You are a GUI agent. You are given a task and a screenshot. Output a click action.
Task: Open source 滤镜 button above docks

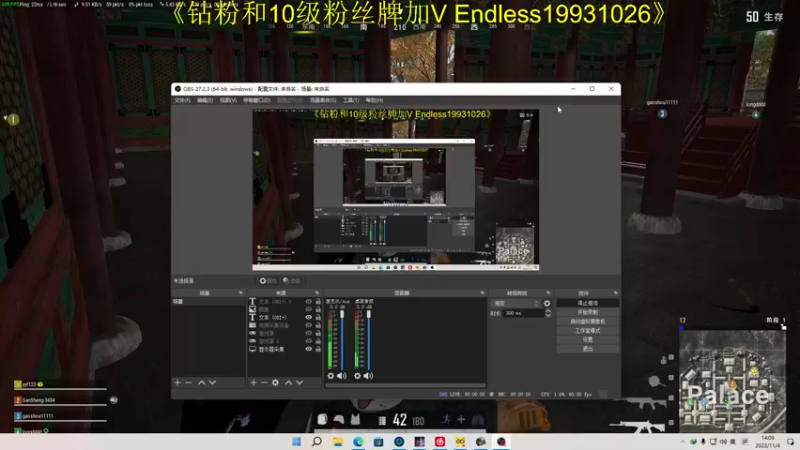click(x=292, y=281)
